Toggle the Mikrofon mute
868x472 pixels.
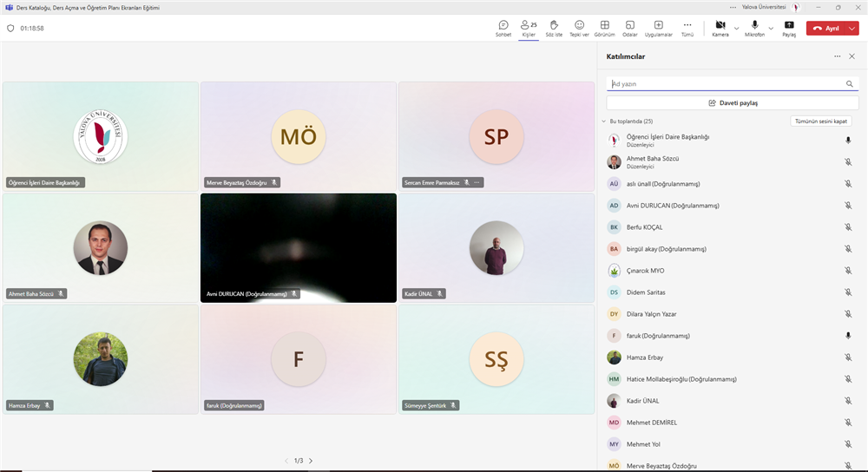754,29
